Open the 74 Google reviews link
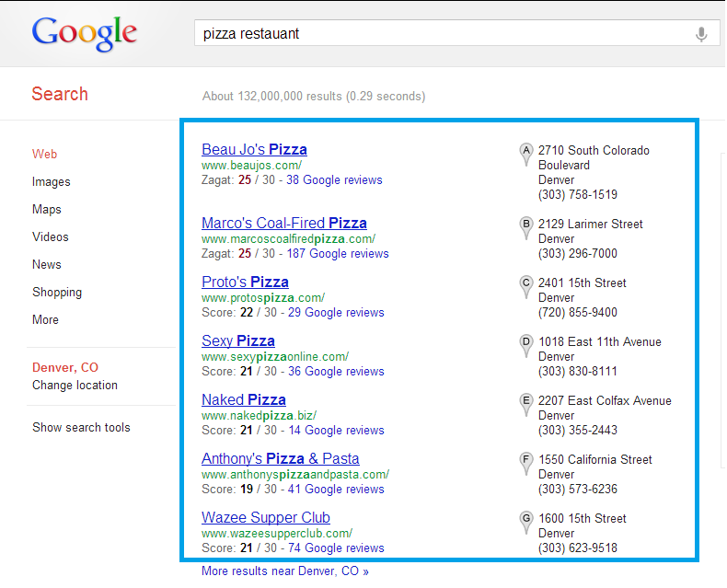This screenshot has width=727, height=588. 336,548
